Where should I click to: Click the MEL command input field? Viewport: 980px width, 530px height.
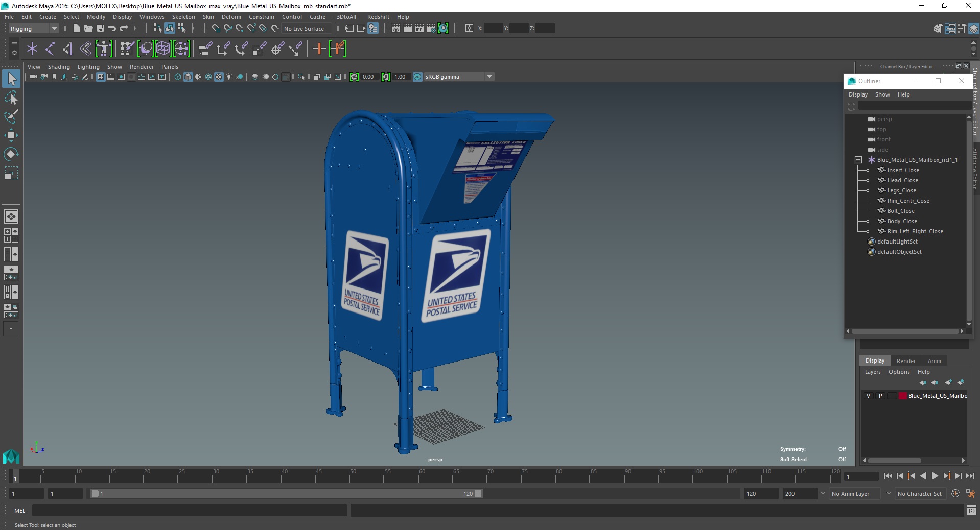(x=190, y=510)
